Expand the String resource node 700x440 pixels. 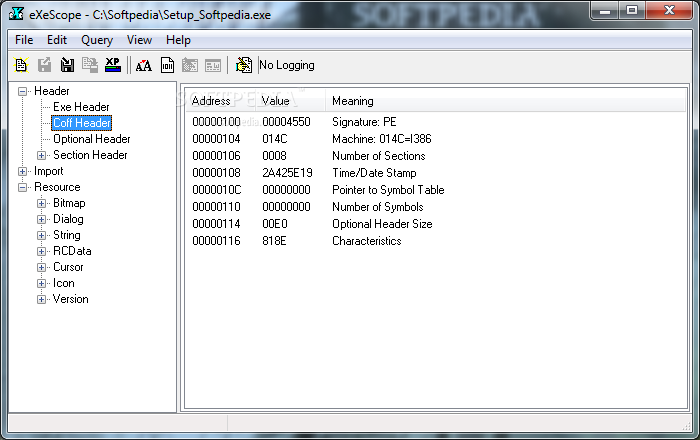point(41,235)
